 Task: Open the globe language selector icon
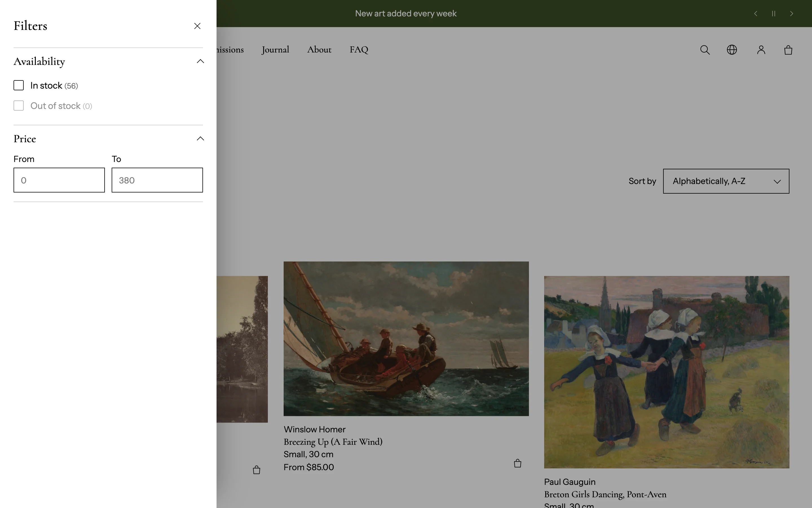732,50
